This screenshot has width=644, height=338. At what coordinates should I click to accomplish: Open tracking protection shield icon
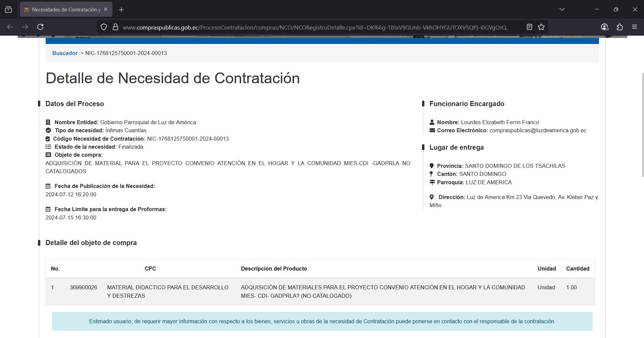point(104,27)
